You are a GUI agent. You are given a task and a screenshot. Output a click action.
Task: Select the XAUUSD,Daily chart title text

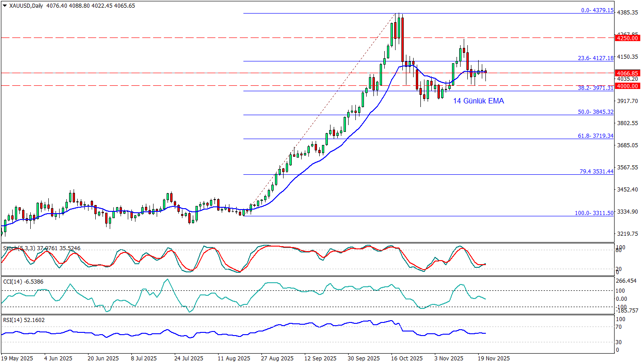(x=27, y=5)
